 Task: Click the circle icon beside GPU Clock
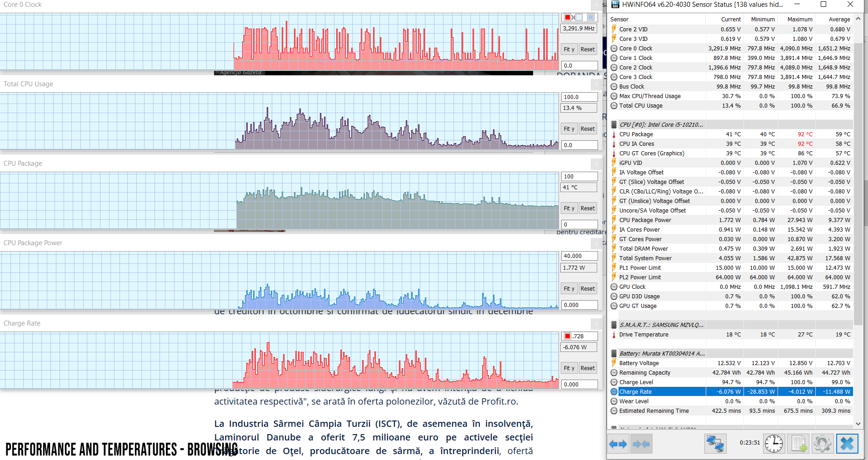click(x=614, y=287)
